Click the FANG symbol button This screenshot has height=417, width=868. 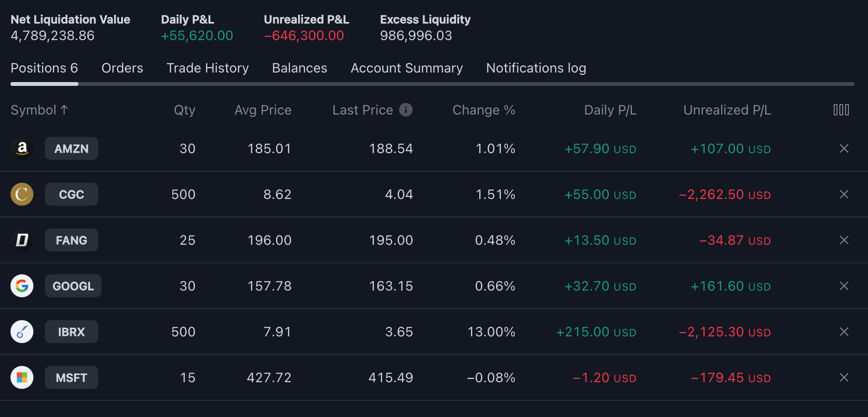click(x=72, y=240)
